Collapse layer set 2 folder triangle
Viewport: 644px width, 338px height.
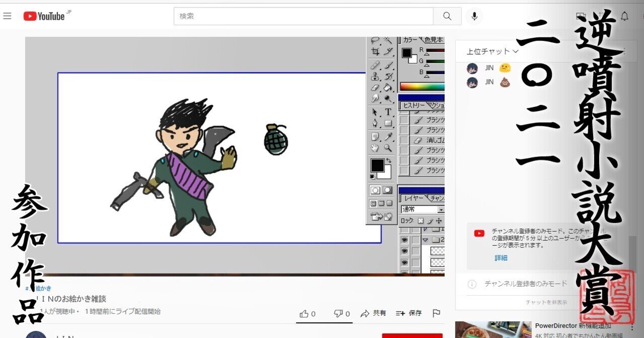[425, 240]
